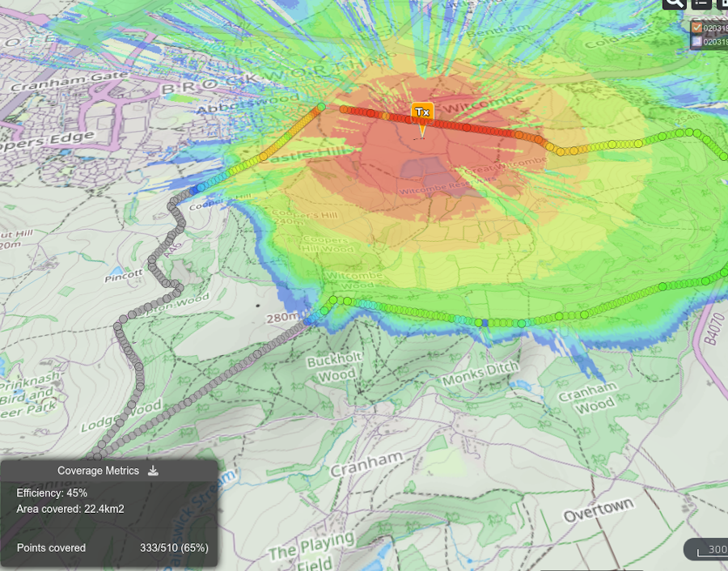
Task: Click the magnifying glass search icon
Action: tap(675, 3)
